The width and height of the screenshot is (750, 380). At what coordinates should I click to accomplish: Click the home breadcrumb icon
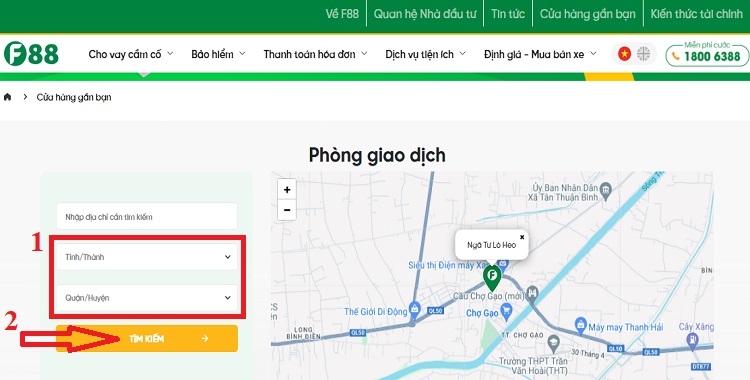[x=7, y=97]
